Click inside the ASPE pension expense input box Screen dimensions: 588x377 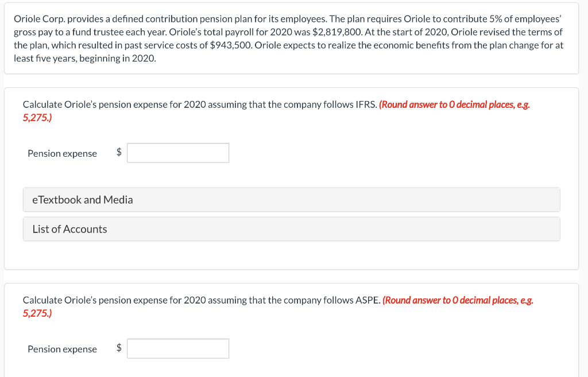[177, 348]
